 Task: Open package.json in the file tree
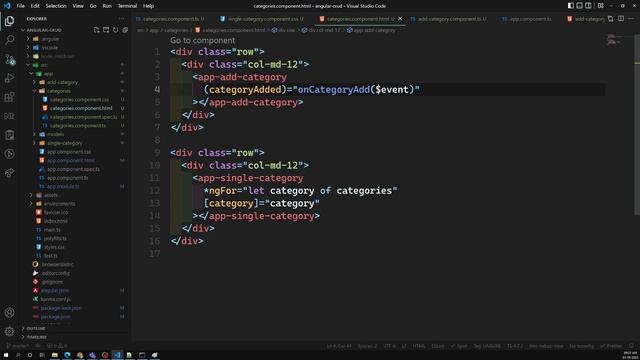(56, 317)
